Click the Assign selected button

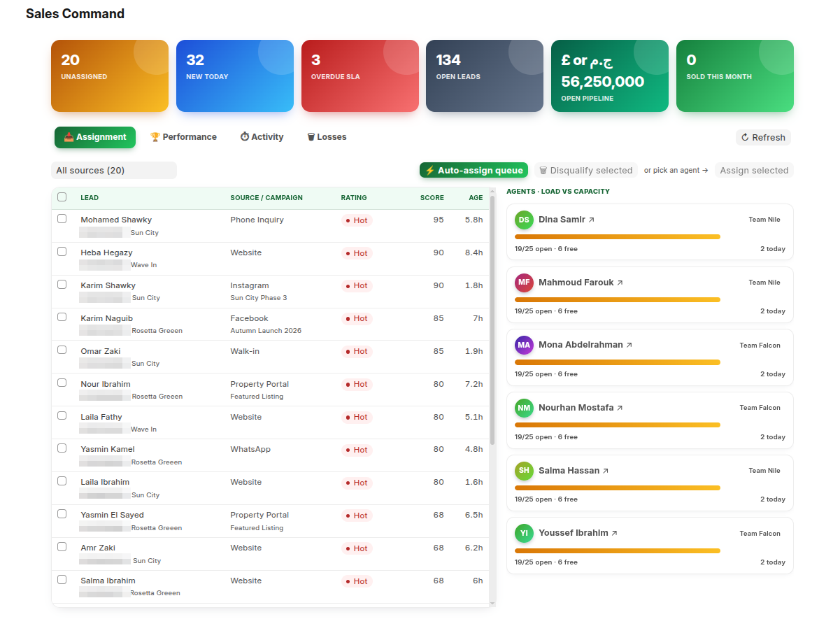(754, 171)
